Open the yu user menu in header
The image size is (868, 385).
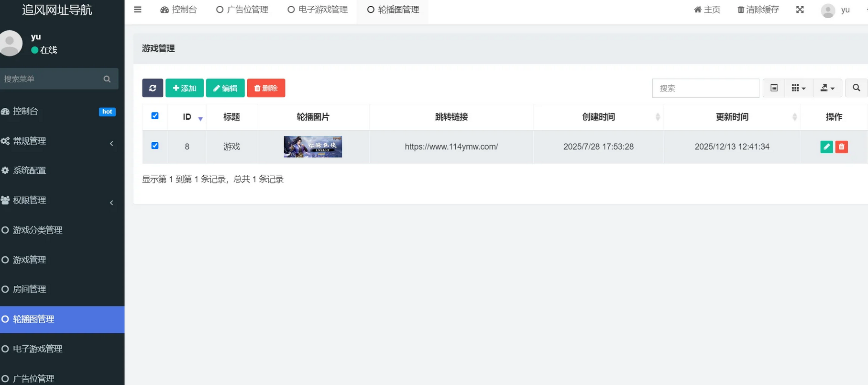(x=836, y=10)
